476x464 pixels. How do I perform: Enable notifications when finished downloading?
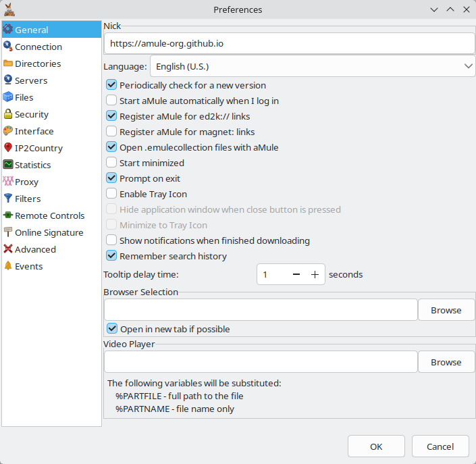111,240
